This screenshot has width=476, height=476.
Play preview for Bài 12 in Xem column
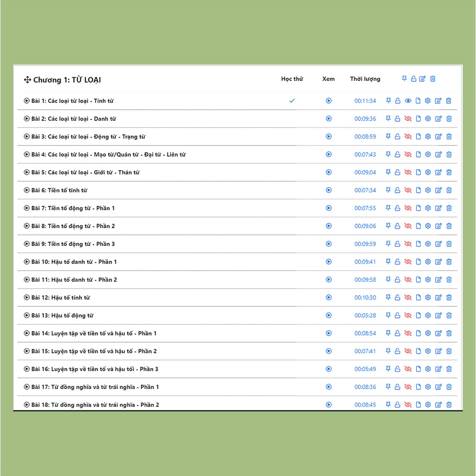(329, 297)
